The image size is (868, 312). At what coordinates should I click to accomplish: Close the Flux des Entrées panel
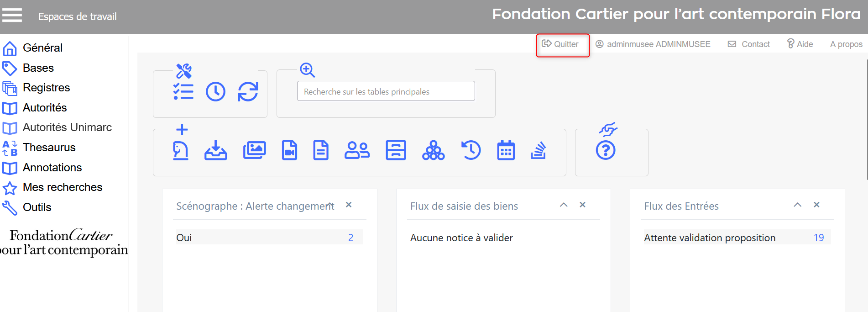pos(816,205)
